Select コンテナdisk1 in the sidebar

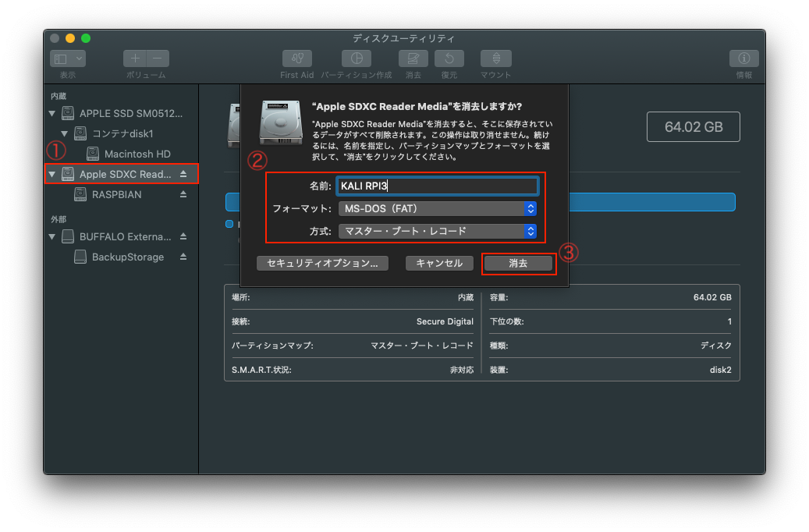click(x=122, y=133)
